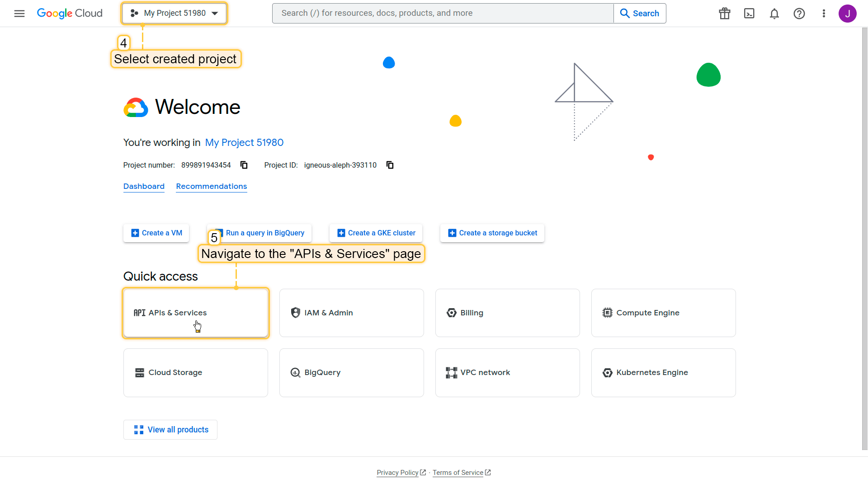Click View all products button

click(170, 430)
